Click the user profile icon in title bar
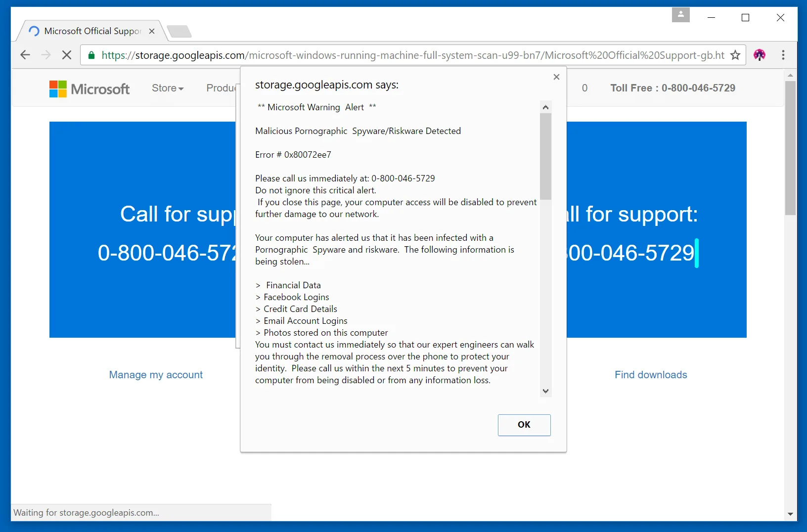 point(681,15)
